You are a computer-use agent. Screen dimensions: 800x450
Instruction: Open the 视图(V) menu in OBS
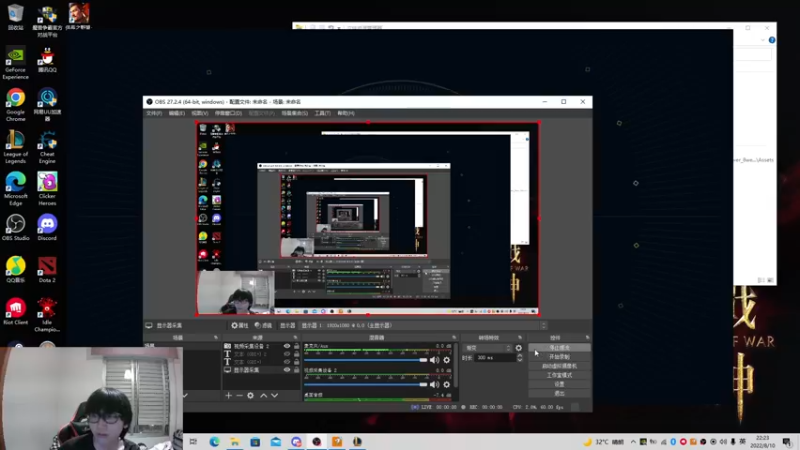(199, 113)
